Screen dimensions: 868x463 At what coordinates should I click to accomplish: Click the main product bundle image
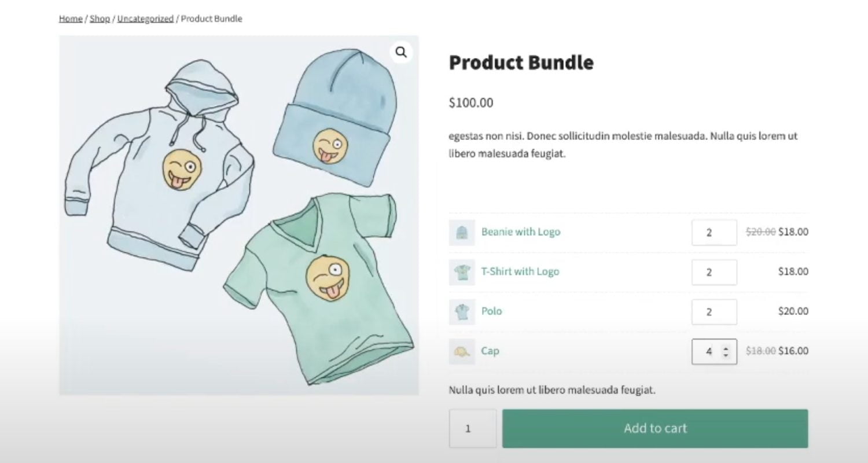point(238,215)
